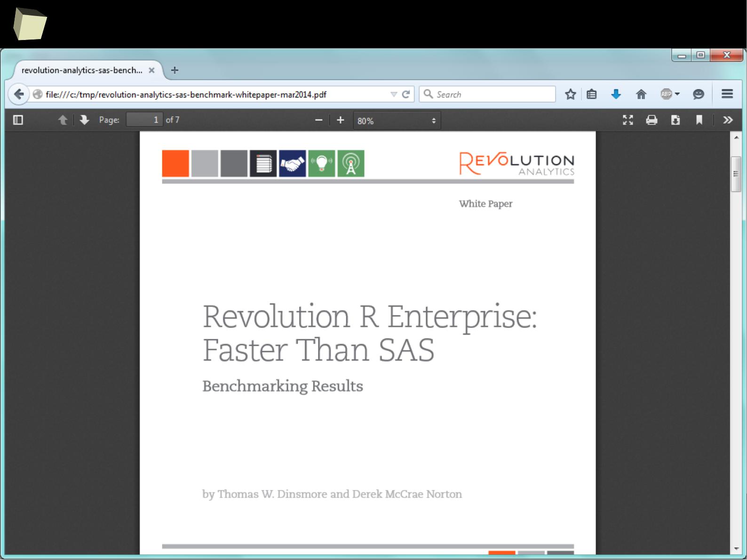Click the orange square in header
The image size is (747, 560).
coord(175,163)
